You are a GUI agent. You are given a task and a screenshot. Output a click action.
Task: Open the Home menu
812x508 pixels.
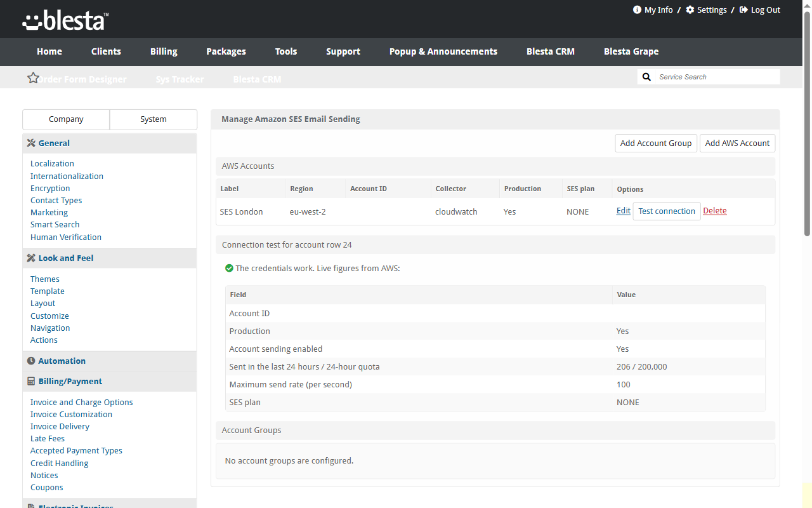coord(49,51)
